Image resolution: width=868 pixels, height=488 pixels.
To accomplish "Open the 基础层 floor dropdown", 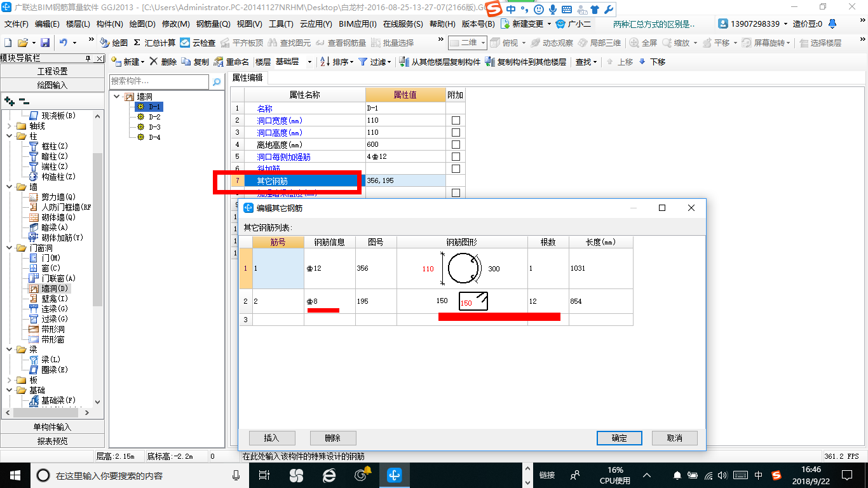I will [309, 62].
